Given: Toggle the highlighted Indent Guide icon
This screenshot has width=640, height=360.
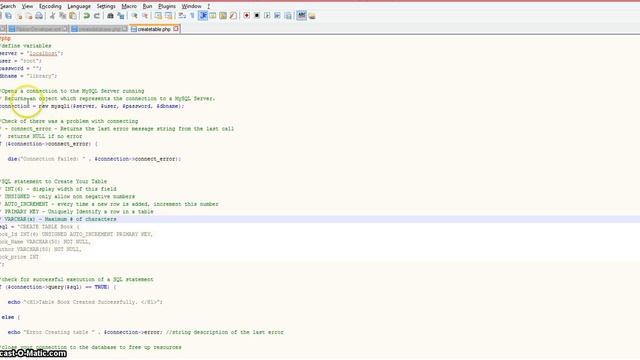Looking at the screenshot, I should point(203,16).
